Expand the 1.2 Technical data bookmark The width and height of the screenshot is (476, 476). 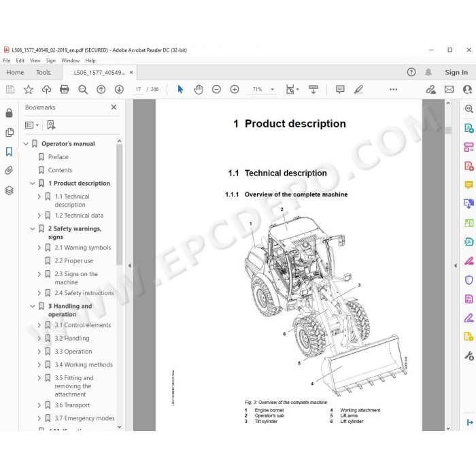point(39,216)
